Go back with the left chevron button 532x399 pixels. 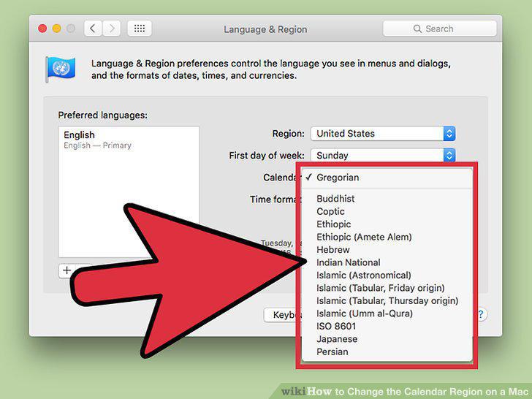93,28
